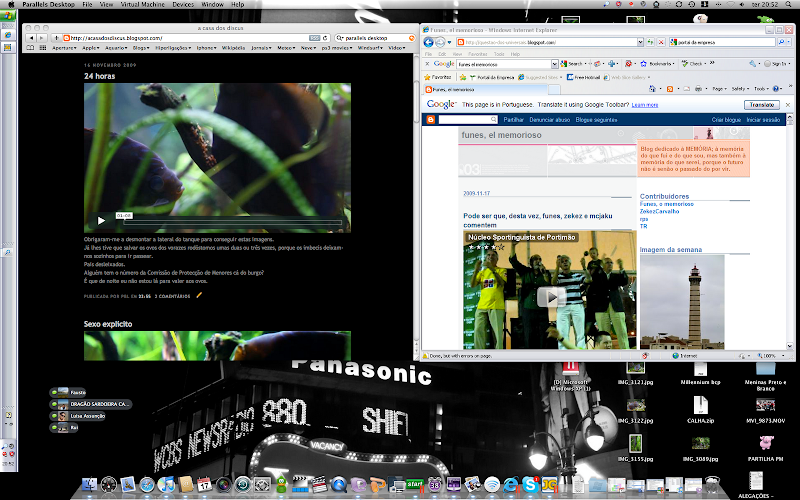The image size is (800, 500).
Task: Go back in the Internet Explorer window
Action: point(429,42)
